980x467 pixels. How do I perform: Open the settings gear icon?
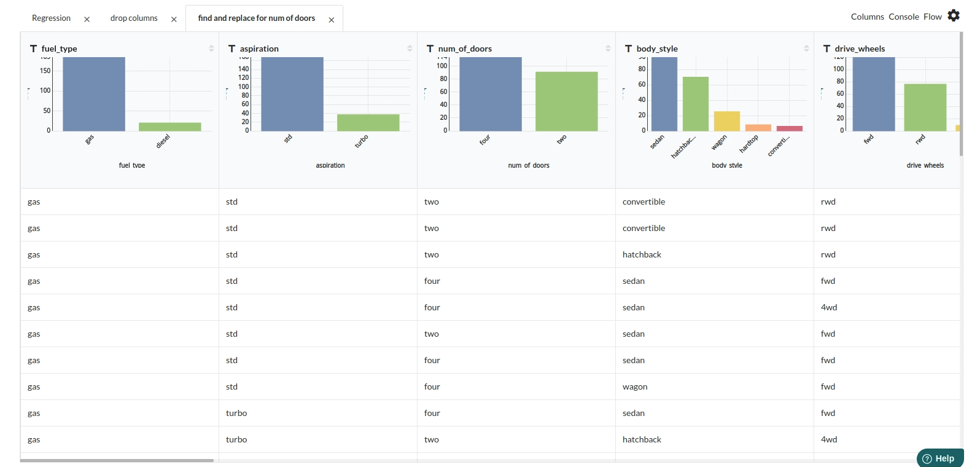pos(954,15)
